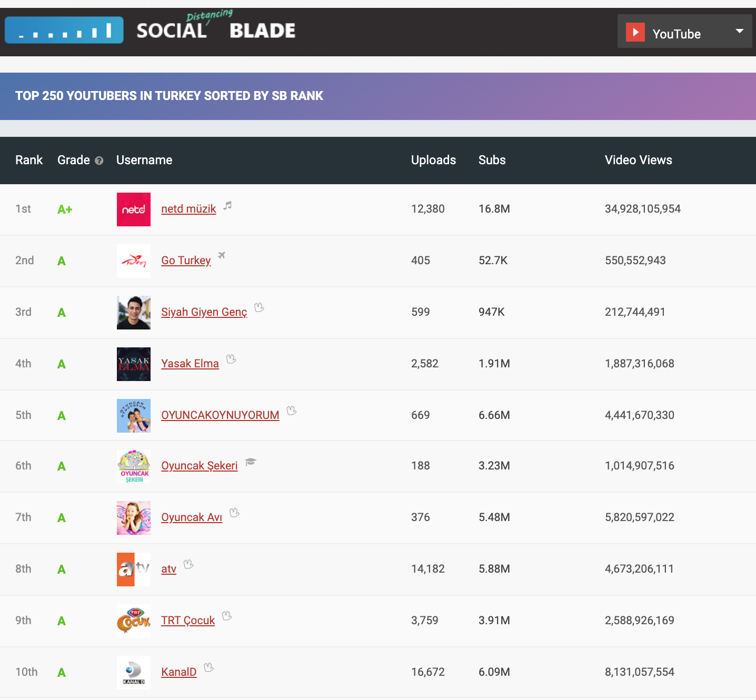Image resolution: width=756 pixels, height=700 pixels.
Task: Click the 6.66M subs value
Action: click(494, 415)
